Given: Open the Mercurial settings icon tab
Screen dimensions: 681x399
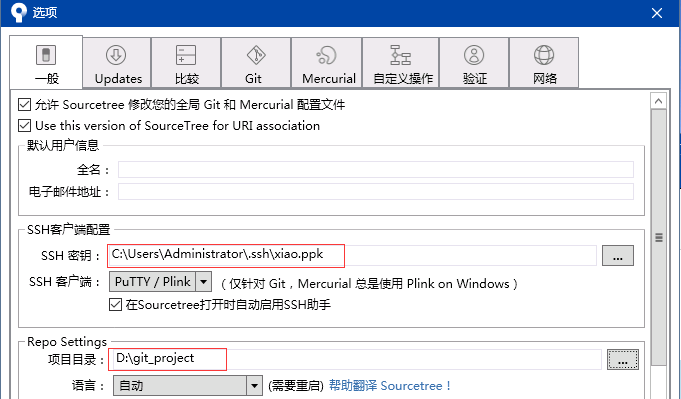Looking at the screenshot, I should tap(327, 63).
